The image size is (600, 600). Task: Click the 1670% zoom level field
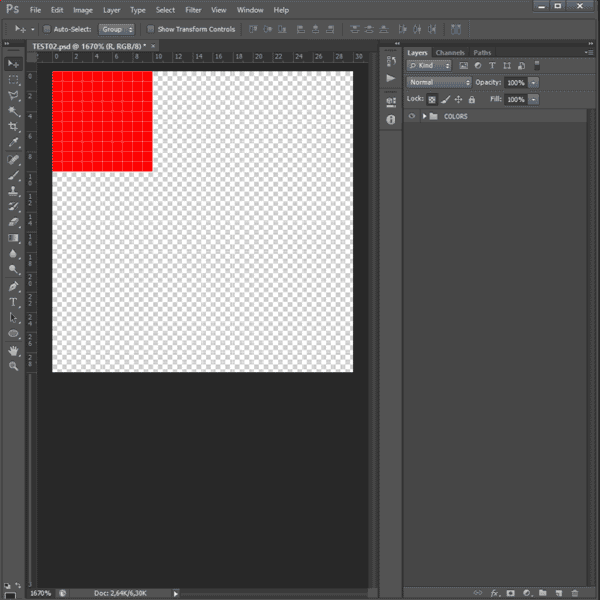41,593
